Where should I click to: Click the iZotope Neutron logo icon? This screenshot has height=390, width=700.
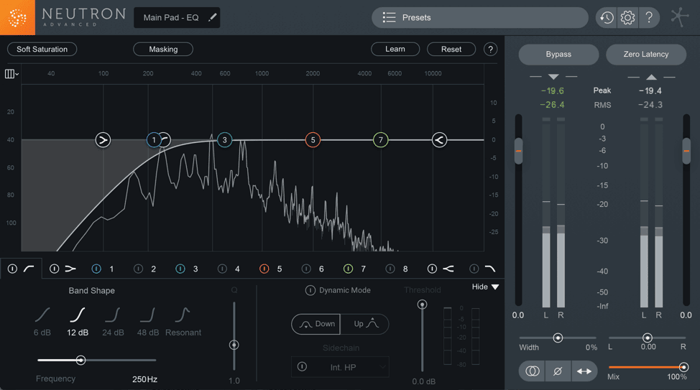pyautogui.click(x=17, y=17)
